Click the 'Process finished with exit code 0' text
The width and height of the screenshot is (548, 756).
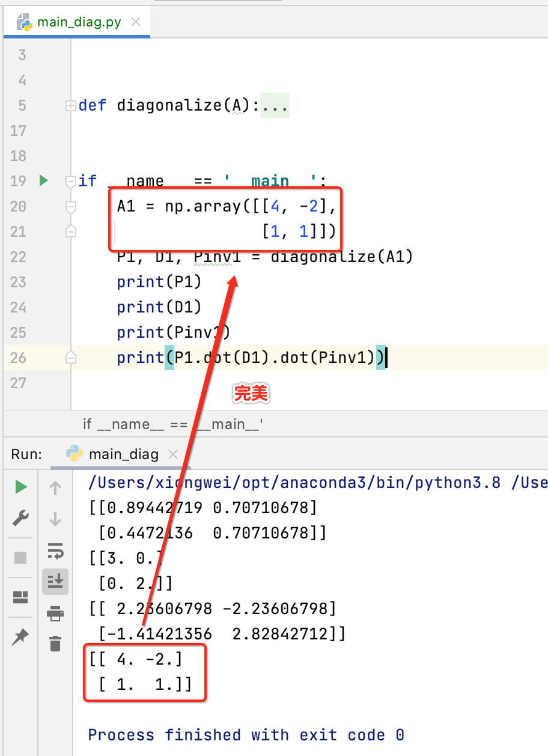(246, 735)
